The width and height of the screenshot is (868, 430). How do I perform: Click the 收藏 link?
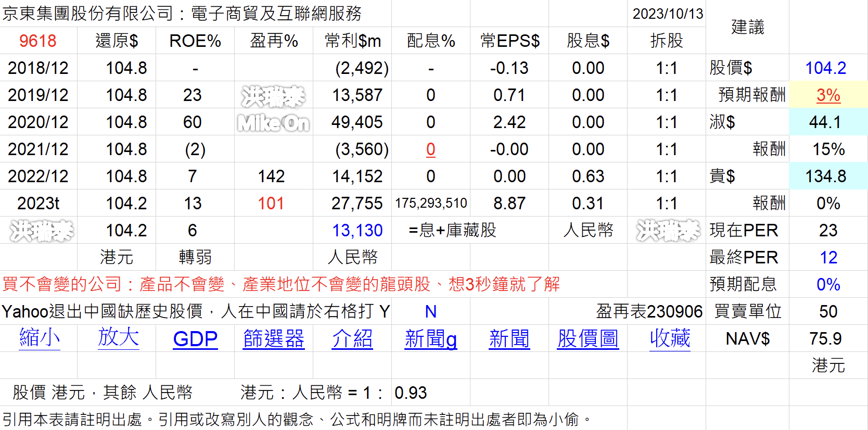[670, 338]
